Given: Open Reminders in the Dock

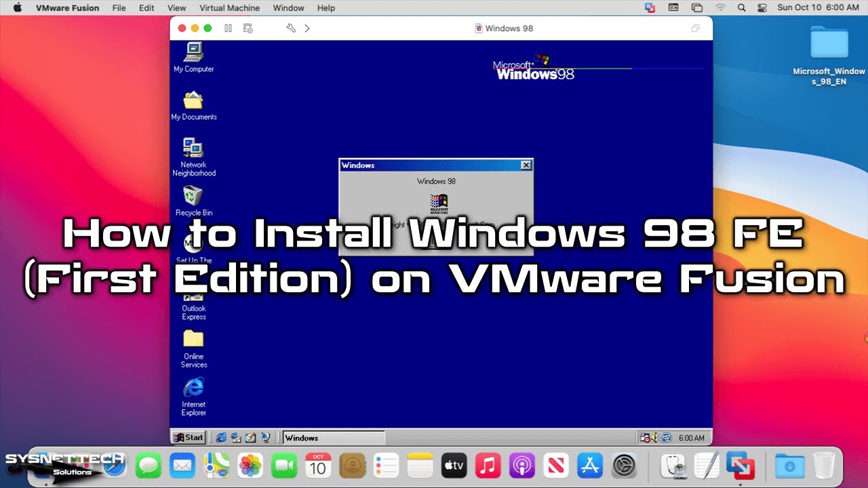Looking at the screenshot, I should pos(387,466).
